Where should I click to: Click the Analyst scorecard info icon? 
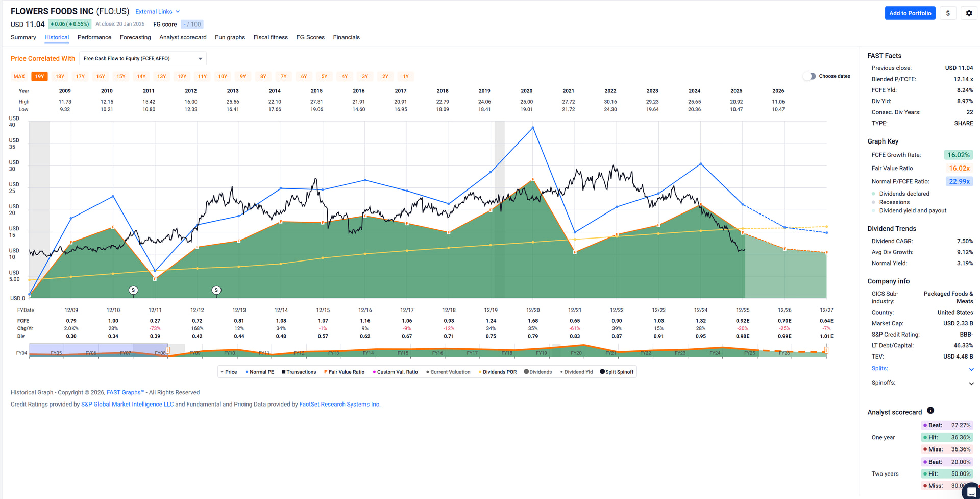click(x=930, y=411)
